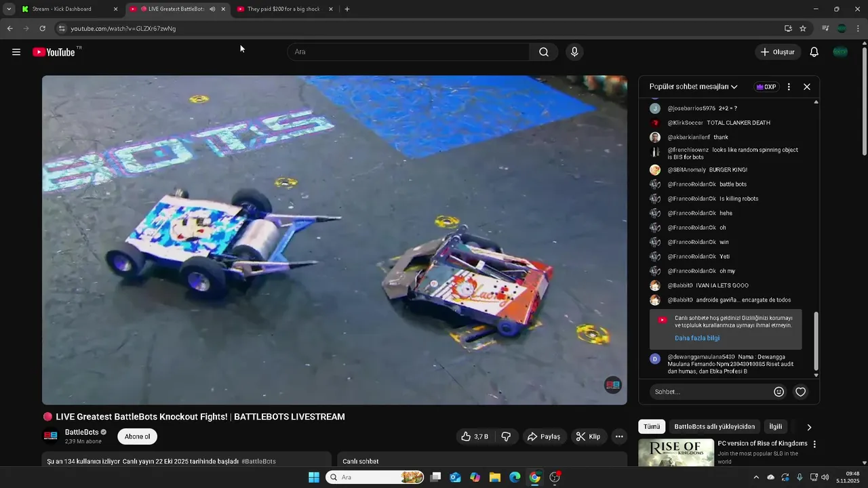Select BattleBots adlı yükleyiciden chip
The image size is (868, 488).
point(714,426)
